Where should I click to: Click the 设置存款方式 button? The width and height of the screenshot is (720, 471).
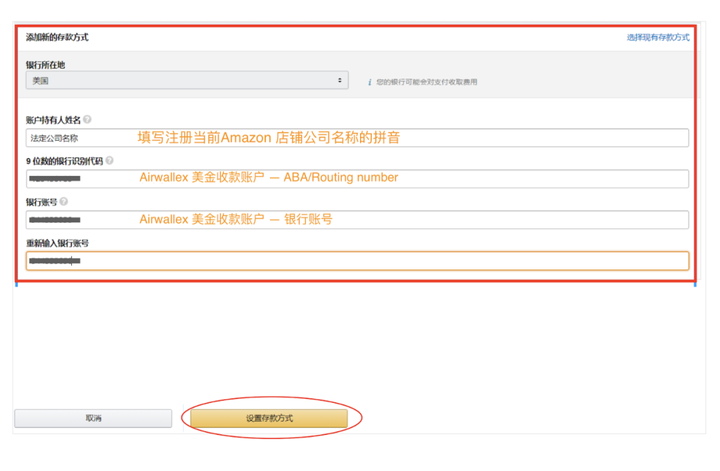(269, 418)
